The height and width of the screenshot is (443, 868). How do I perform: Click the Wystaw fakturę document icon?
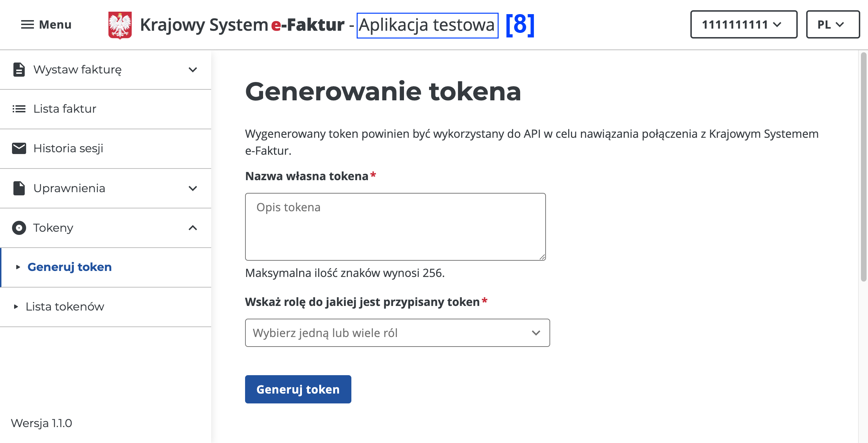pyautogui.click(x=19, y=70)
